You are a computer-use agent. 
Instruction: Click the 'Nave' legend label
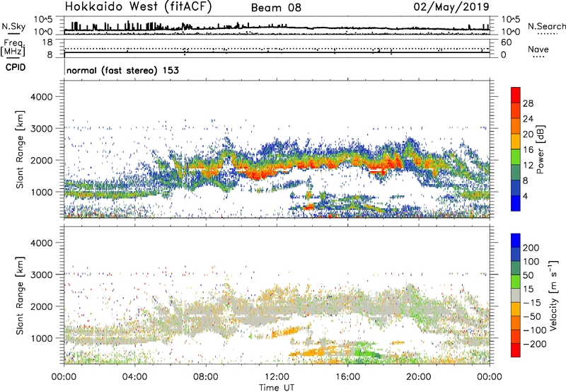point(538,50)
